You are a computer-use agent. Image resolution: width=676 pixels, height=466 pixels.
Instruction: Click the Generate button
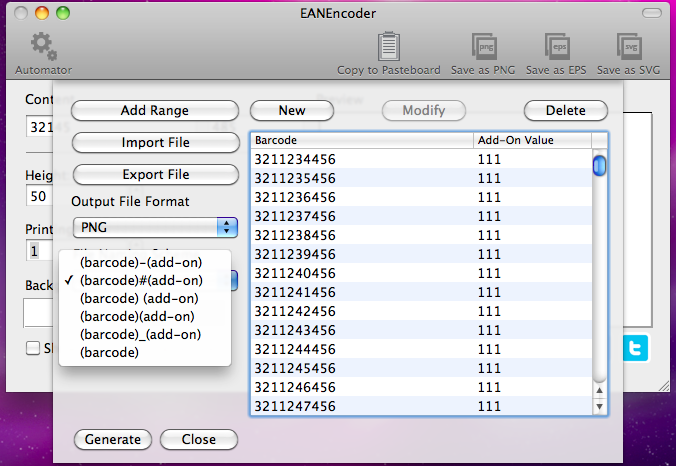coord(113,439)
